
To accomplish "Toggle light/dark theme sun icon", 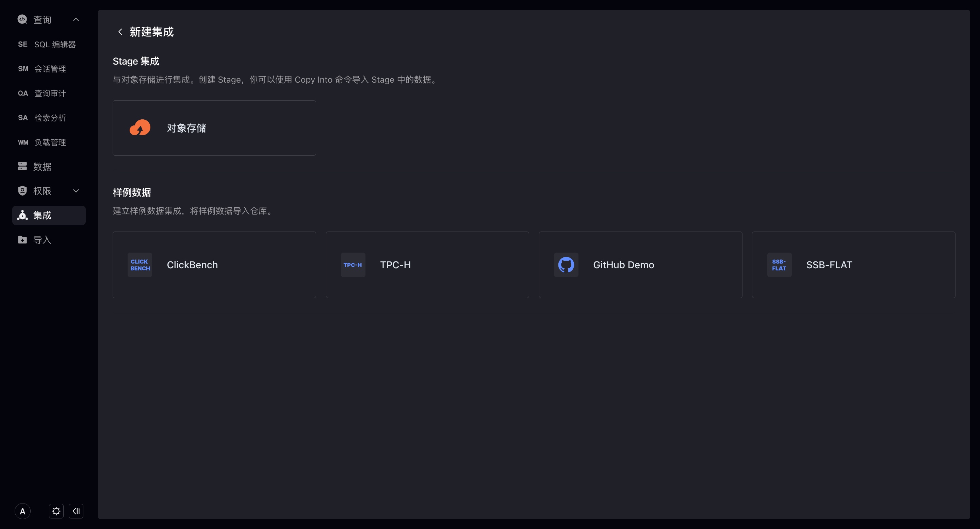I will coord(56,511).
